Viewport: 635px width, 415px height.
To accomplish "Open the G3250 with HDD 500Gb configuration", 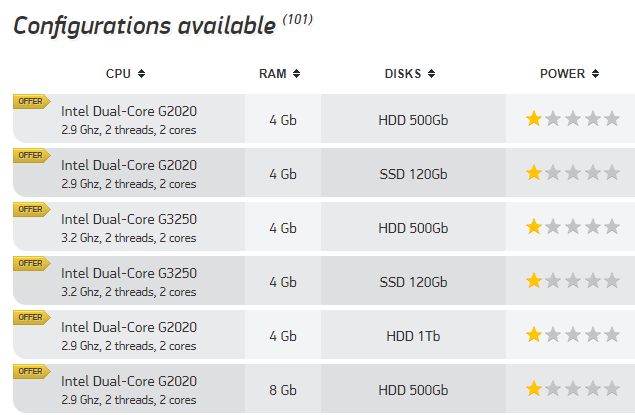I will tap(324, 227).
